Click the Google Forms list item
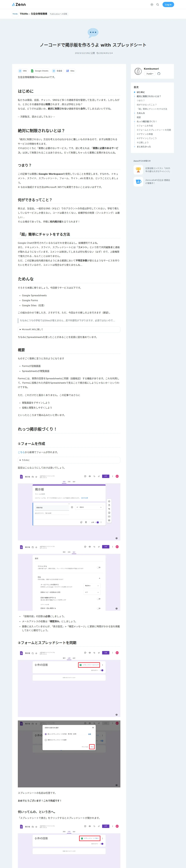This screenshot has height=868, width=186. point(30,300)
